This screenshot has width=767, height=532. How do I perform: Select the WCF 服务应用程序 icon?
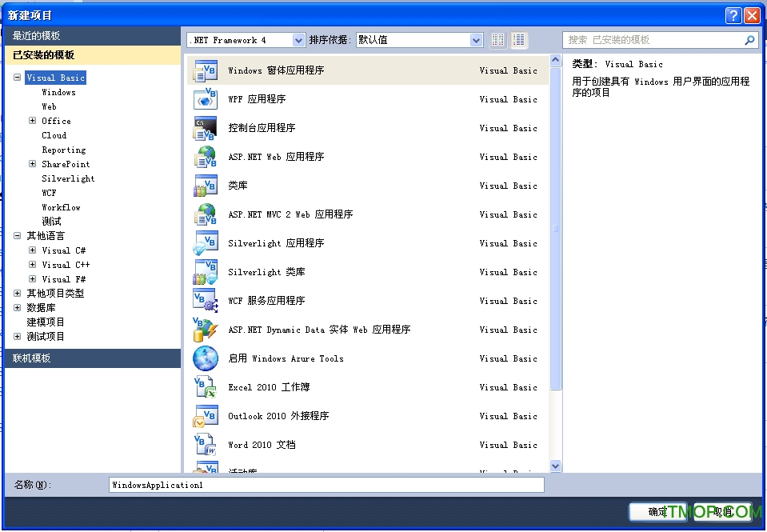coord(206,301)
